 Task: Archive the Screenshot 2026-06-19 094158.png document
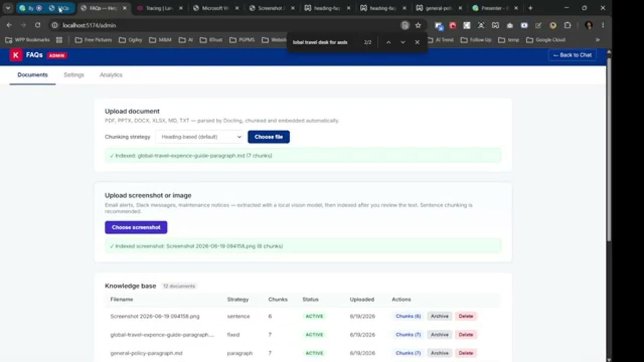coord(439,316)
